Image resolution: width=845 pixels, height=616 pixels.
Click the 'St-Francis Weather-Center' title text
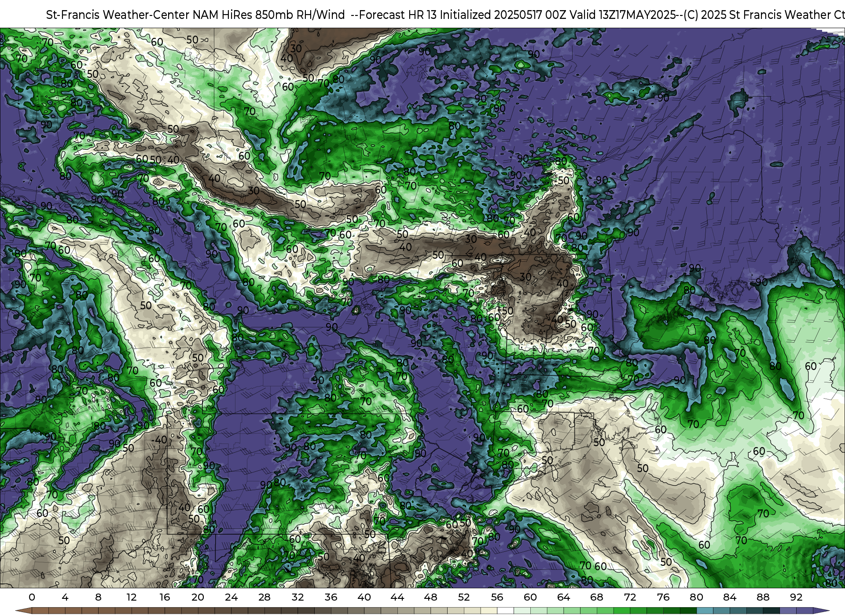[118, 15]
